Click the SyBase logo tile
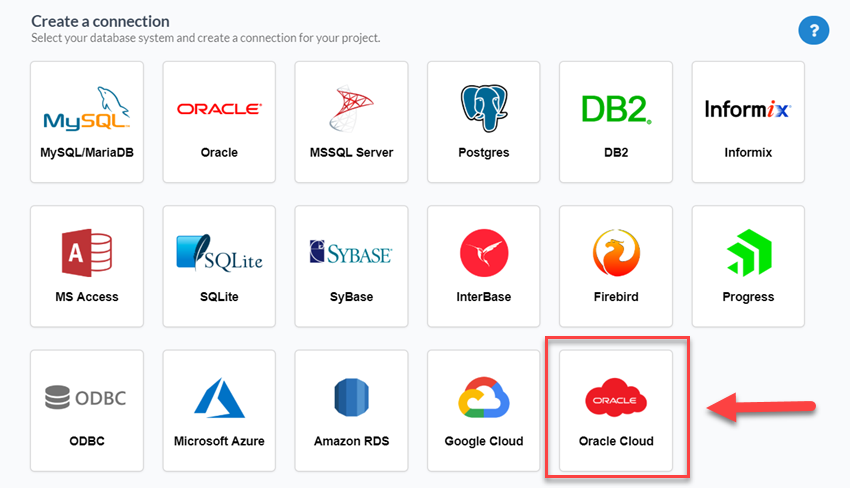This screenshot has height=488, width=850. [351, 252]
